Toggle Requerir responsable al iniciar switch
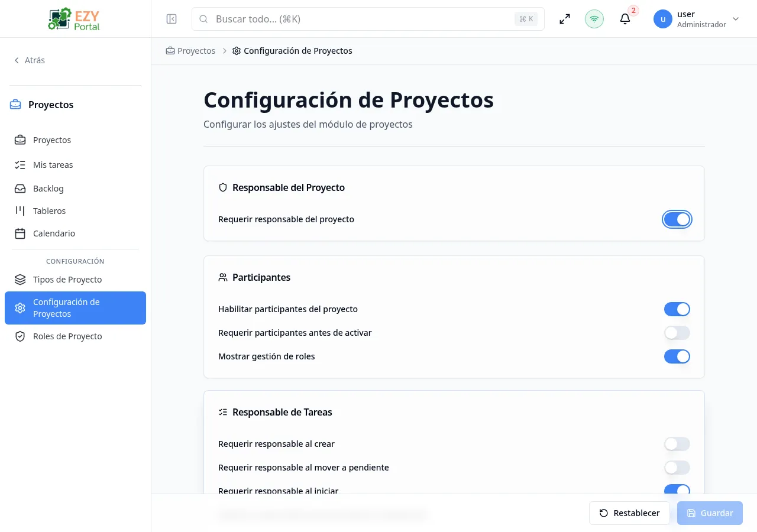This screenshot has height=532, width=757. (677, 490)
